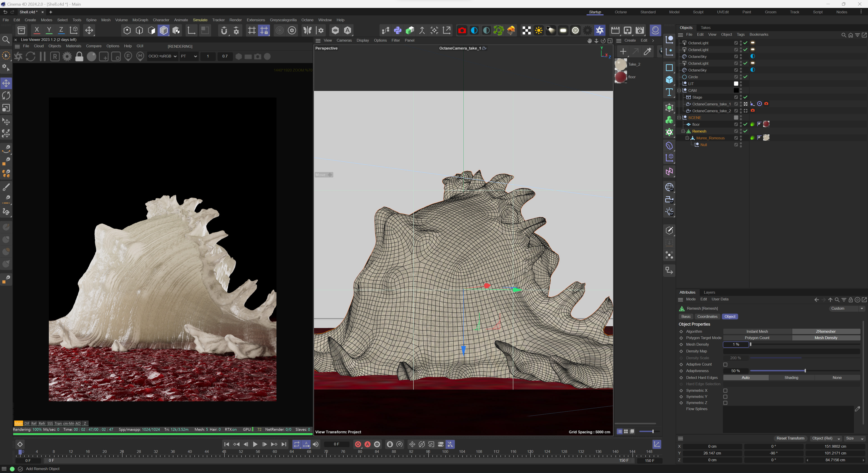The image size is (868, 473).
Task: Open OCIO sRGB color space dropdown
Action: 163,56
